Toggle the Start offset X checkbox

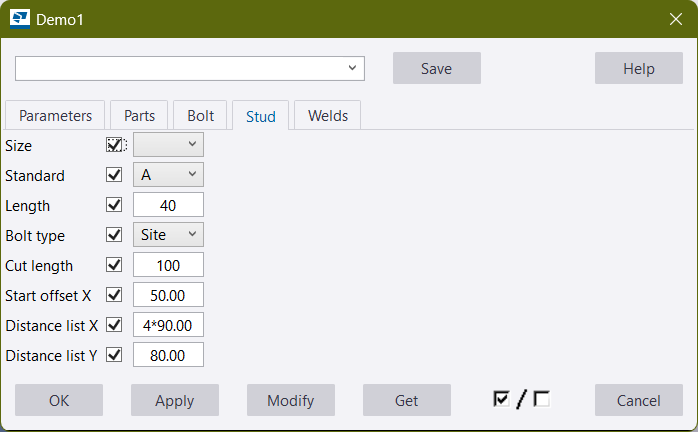pos(114,295)
